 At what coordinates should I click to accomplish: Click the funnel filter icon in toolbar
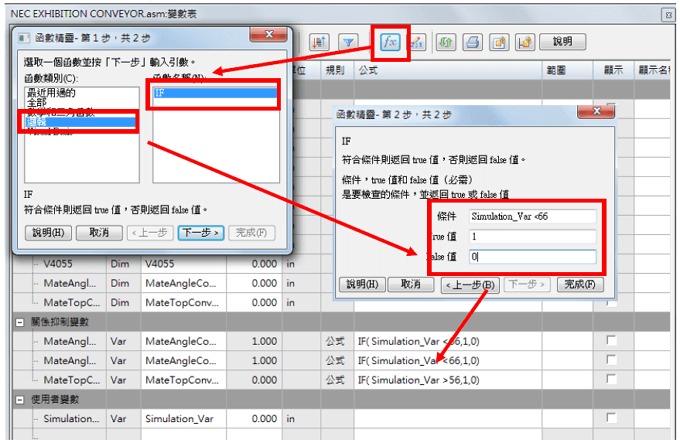pyautogui.click(x=348, y=42)
